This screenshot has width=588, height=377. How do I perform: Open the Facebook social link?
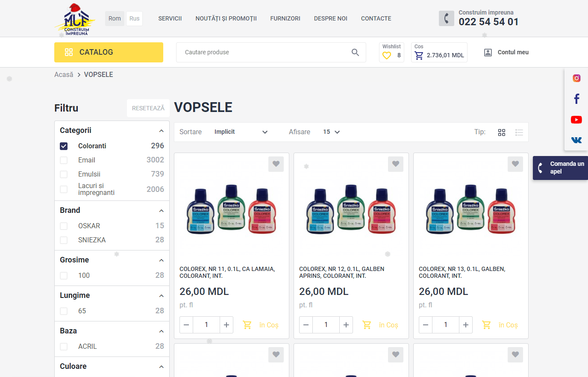576,99
